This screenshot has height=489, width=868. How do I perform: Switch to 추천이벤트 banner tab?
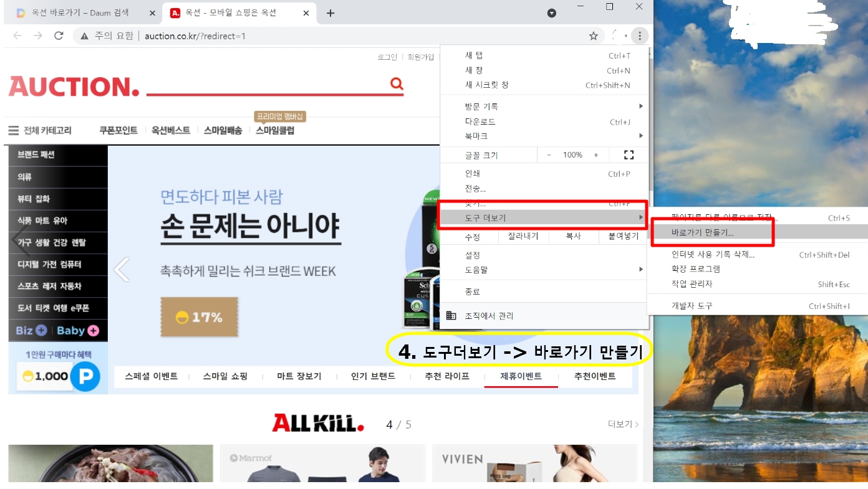[x=595, y=376]
